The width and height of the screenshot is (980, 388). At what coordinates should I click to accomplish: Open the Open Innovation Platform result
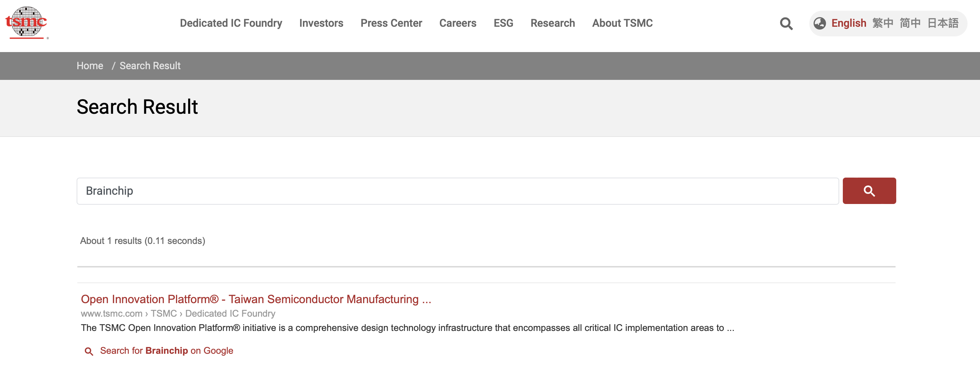256,299
